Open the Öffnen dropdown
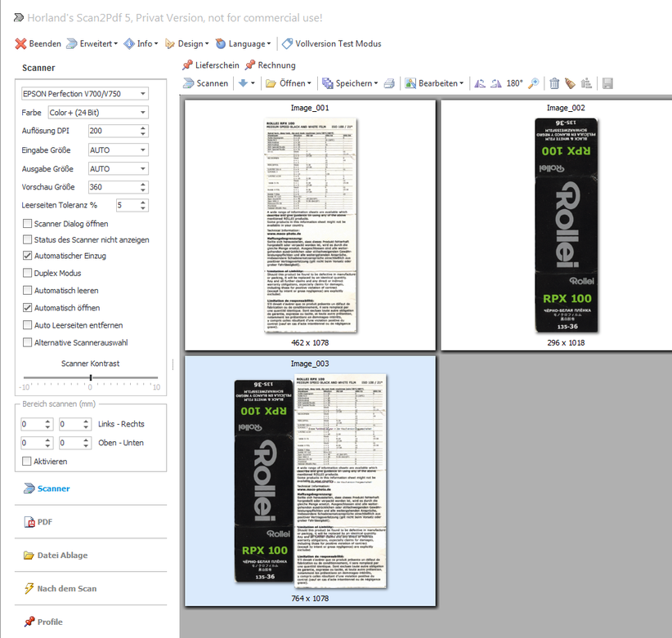This screenshot has height=638, width=672. [308, 83]
